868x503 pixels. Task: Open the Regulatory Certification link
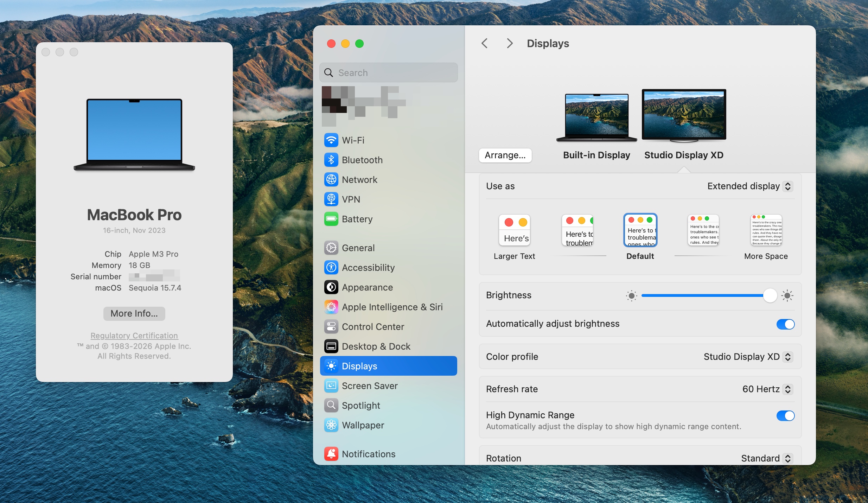[134, 336]
